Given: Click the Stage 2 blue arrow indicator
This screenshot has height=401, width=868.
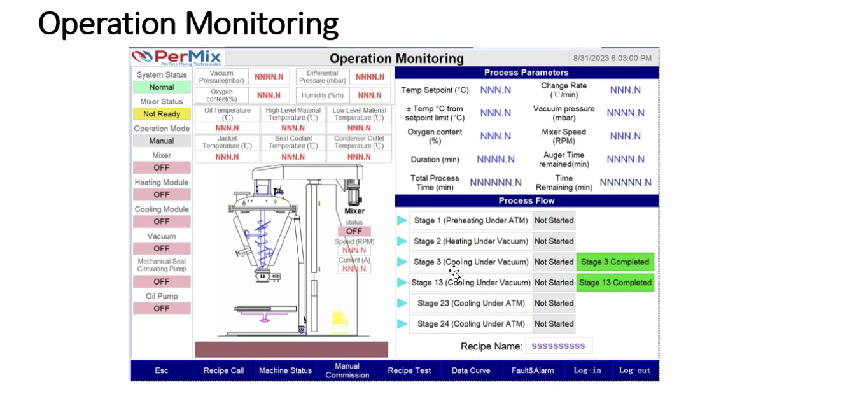Looking at the screenshot, I should point(400,241).
